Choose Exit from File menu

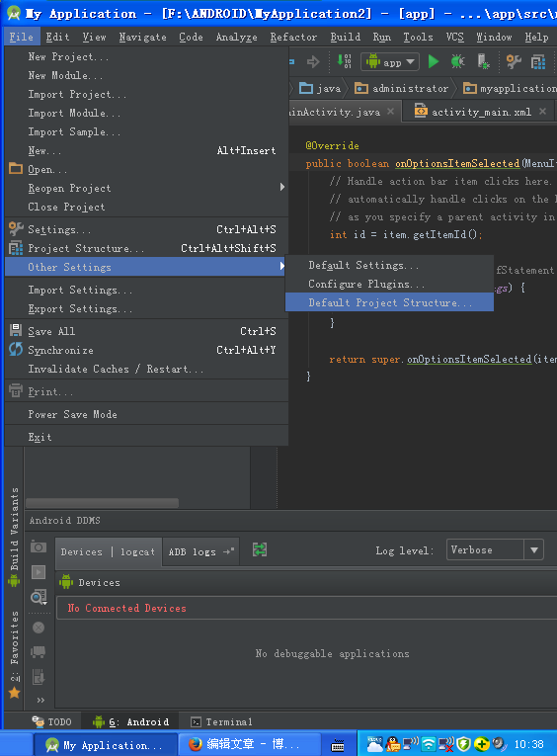(146, 437)
